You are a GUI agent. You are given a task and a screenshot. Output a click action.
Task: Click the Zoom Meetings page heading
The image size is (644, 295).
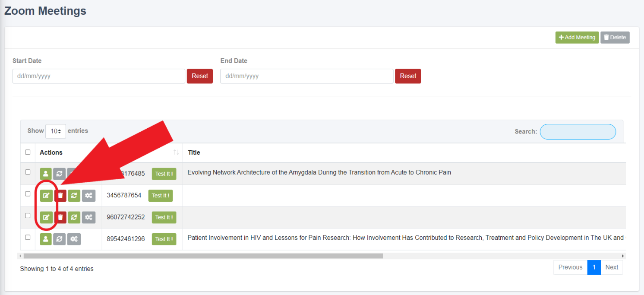tap(45, 11)
